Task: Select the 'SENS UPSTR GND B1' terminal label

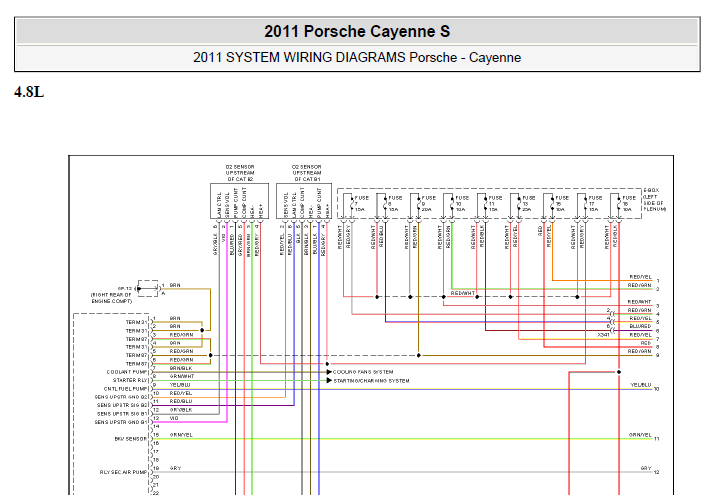Action: pos(122,422)
